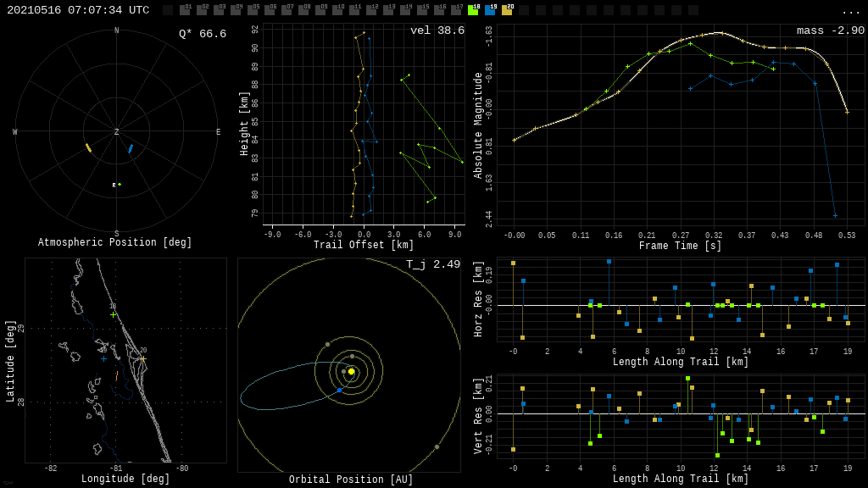Click the green radiant dot labeled R
868x488 pixels.
[119, 184]
